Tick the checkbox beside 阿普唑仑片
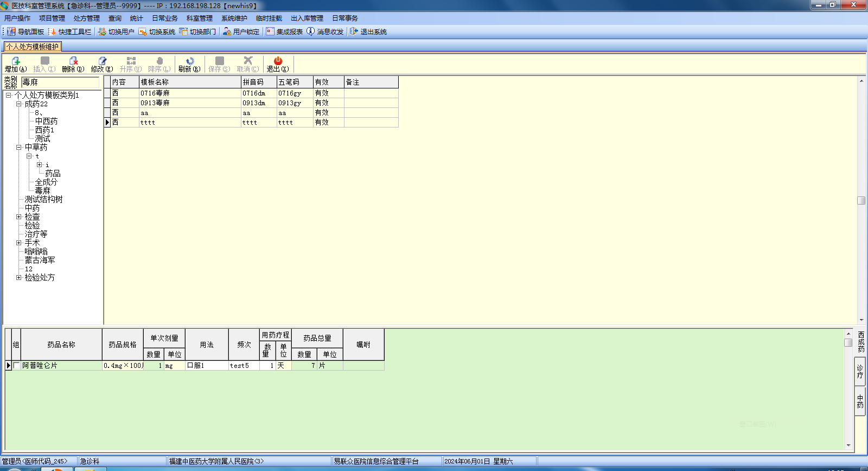The height and width of the screenshot is (471, 868). pos(16,366)
